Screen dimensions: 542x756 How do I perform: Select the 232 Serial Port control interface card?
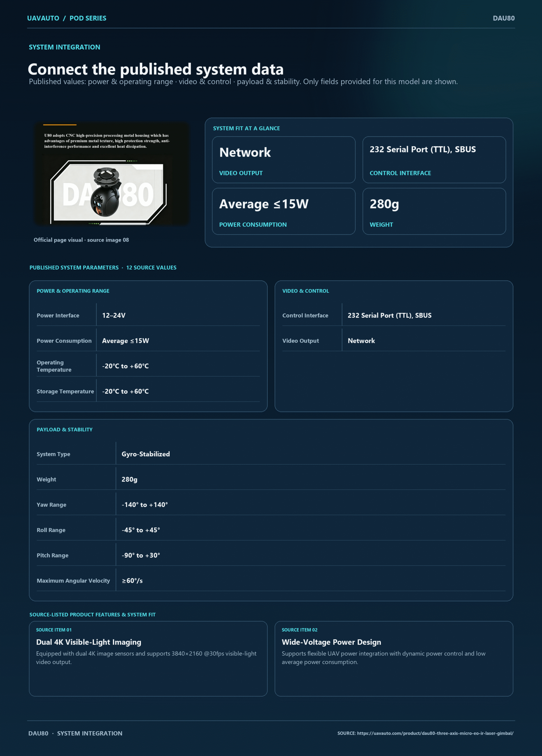coord(434,160)
